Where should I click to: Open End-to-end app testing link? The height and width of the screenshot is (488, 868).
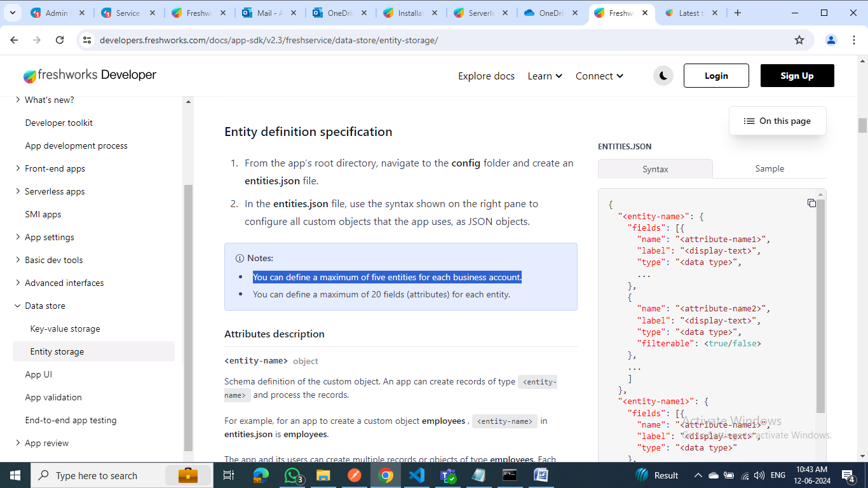[71, 420]
